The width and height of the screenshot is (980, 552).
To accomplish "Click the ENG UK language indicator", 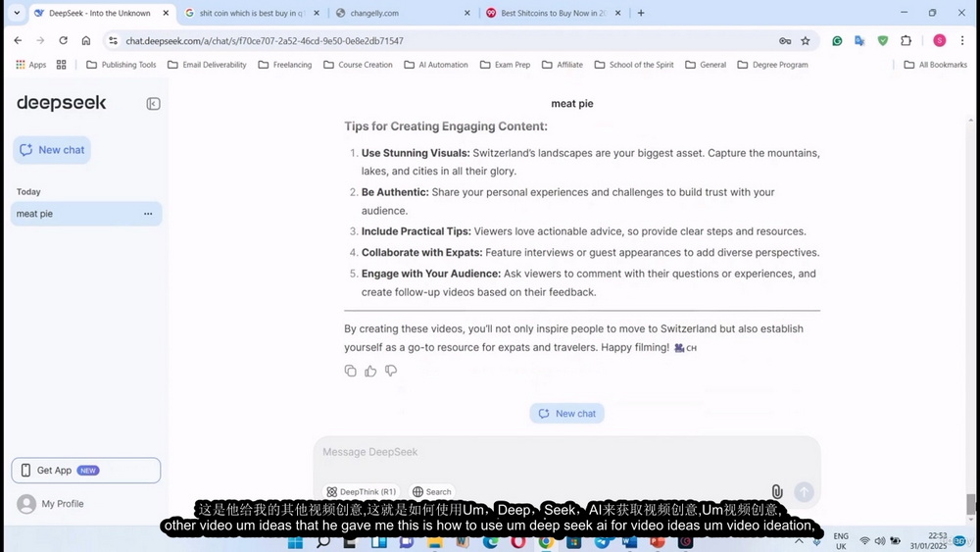I will pos(841,541).
